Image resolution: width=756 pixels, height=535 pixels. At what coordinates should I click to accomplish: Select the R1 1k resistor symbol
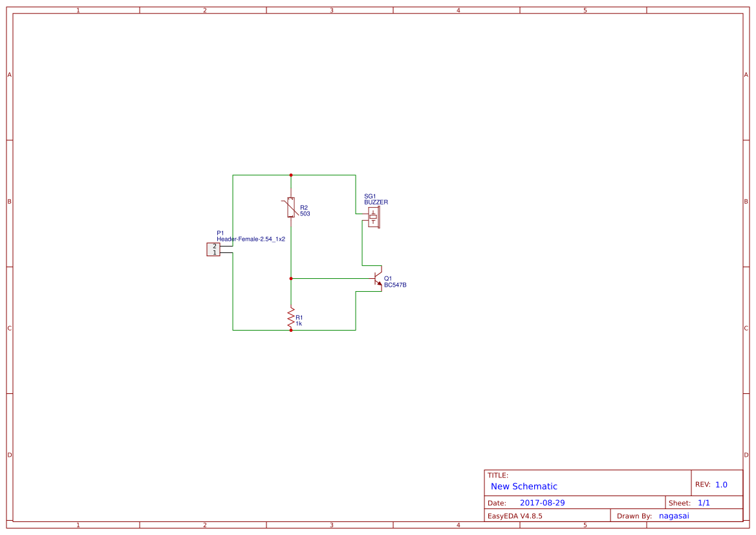point(291,318)
